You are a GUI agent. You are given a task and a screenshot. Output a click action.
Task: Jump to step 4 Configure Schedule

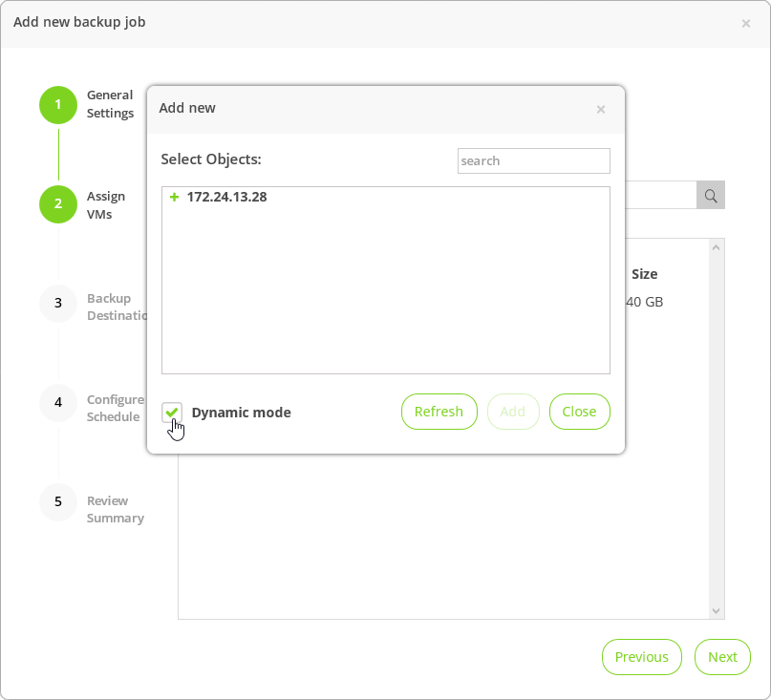(x=58, y=403)
